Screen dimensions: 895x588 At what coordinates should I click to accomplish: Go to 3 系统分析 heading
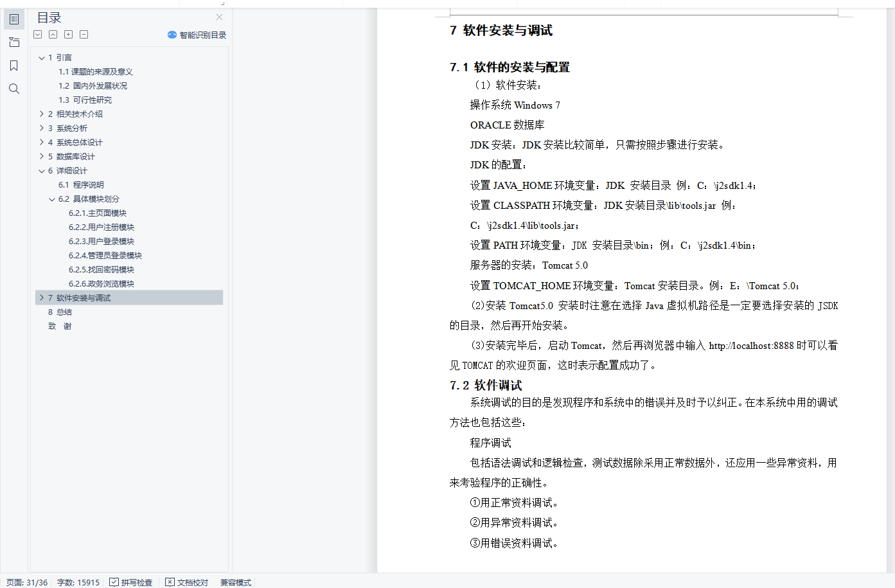67,129
